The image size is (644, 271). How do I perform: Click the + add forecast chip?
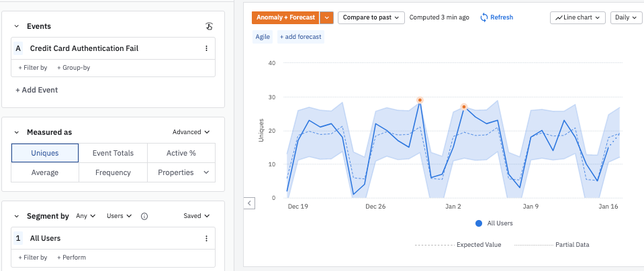coord(300,36)
